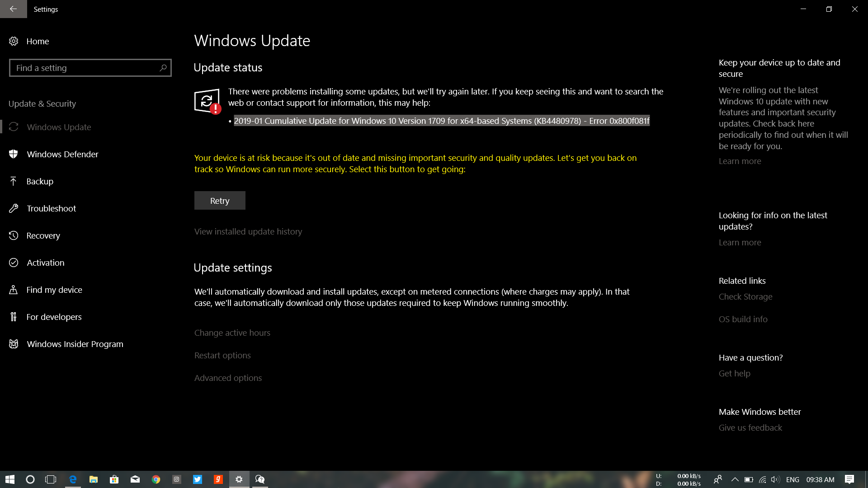Image resolution: width=868 pixels, height=488 pixels.
Task: Click Give us feedback link
Action: pos(750,427)
